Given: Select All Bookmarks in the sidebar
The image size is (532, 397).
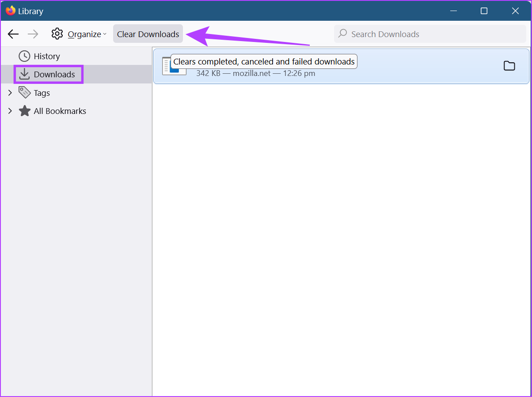Looking at the screenshot, I should click(60, 111).
